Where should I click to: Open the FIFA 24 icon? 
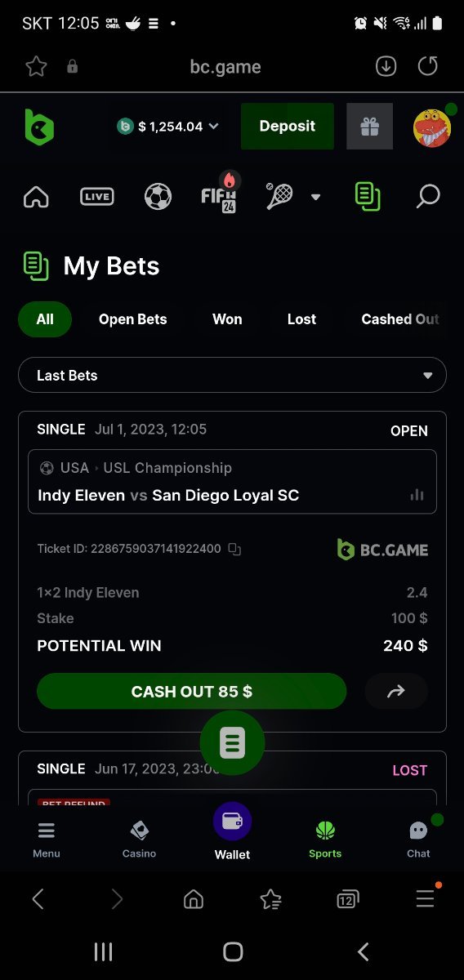(219, 194)
